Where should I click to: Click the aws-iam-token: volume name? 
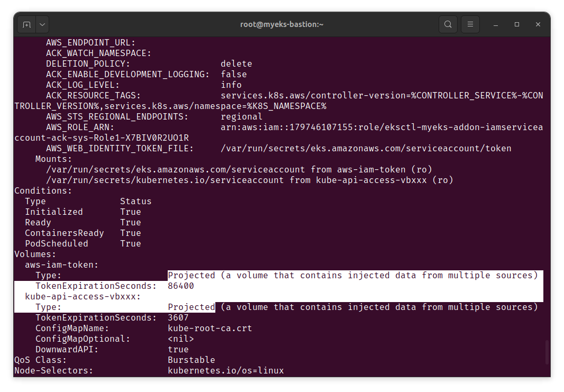pyautogui.click(x=61, y=265)
